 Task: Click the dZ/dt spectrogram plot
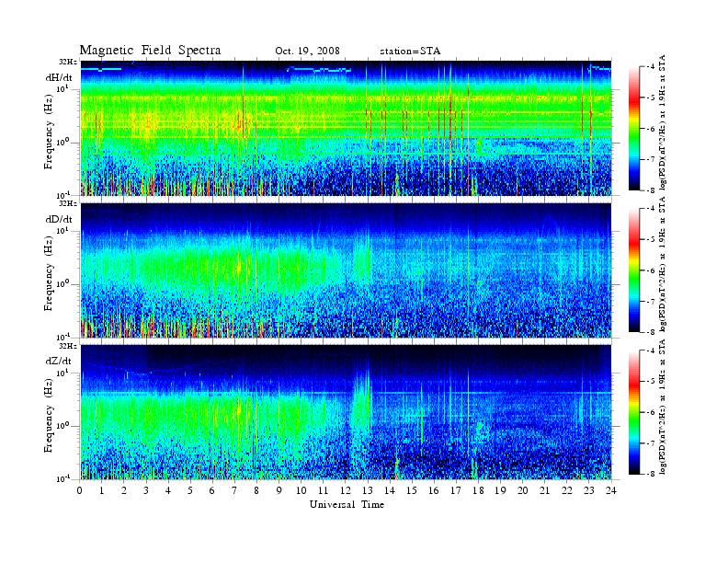(346, 412)
